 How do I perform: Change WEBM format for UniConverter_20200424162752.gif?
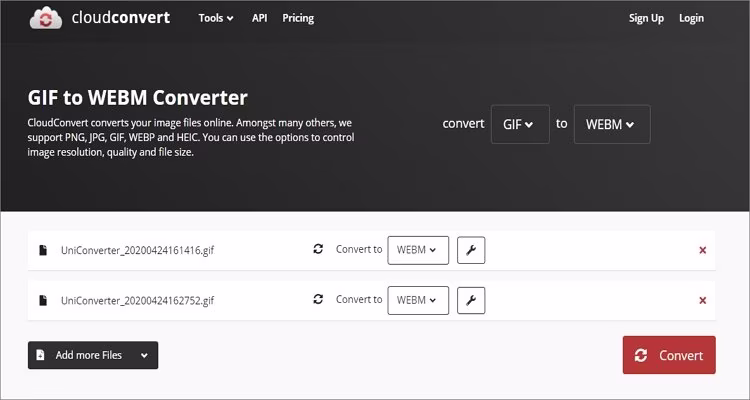tap(418, 300)
